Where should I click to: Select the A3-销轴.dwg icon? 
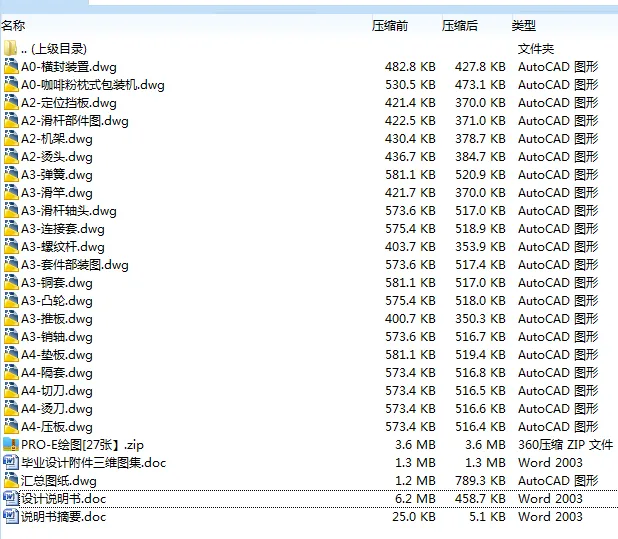pyautogui.click(x=11, y=336)
